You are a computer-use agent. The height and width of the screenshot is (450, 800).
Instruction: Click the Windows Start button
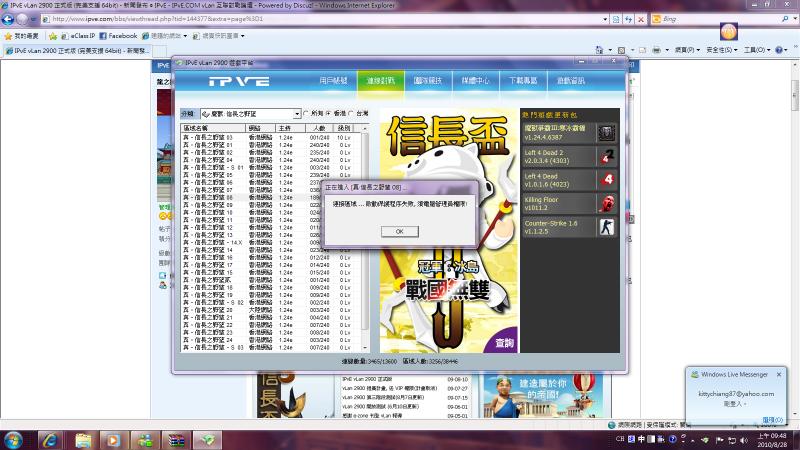(14, 439)
